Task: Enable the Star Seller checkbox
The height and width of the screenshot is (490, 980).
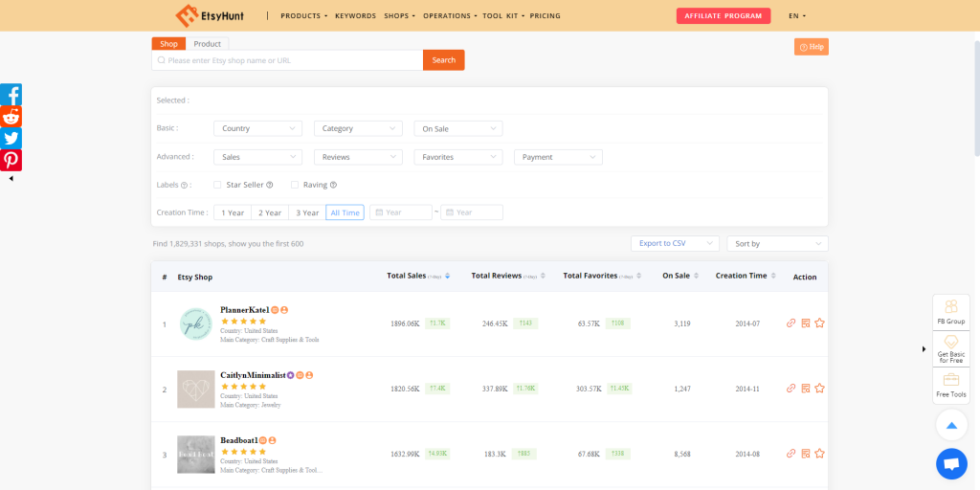Action: 217,185
